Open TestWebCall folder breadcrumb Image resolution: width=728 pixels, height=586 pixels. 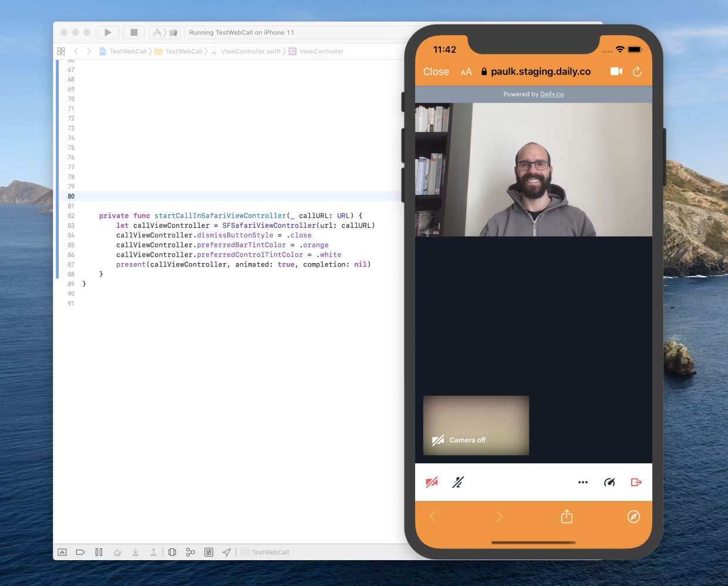[178, 51]
